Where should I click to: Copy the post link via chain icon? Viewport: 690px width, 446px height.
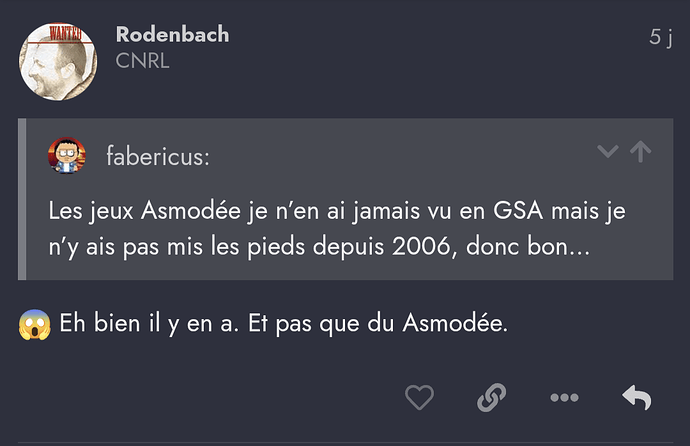coord(490,398)
